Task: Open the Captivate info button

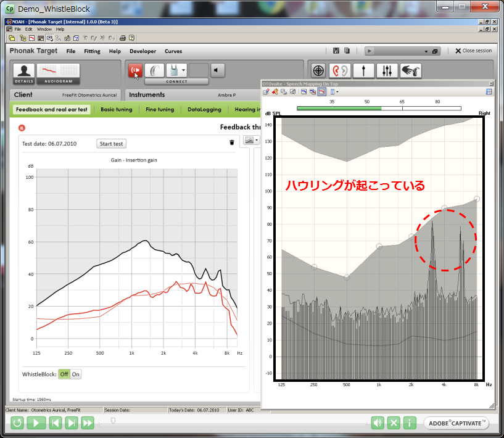Action: 410,423
